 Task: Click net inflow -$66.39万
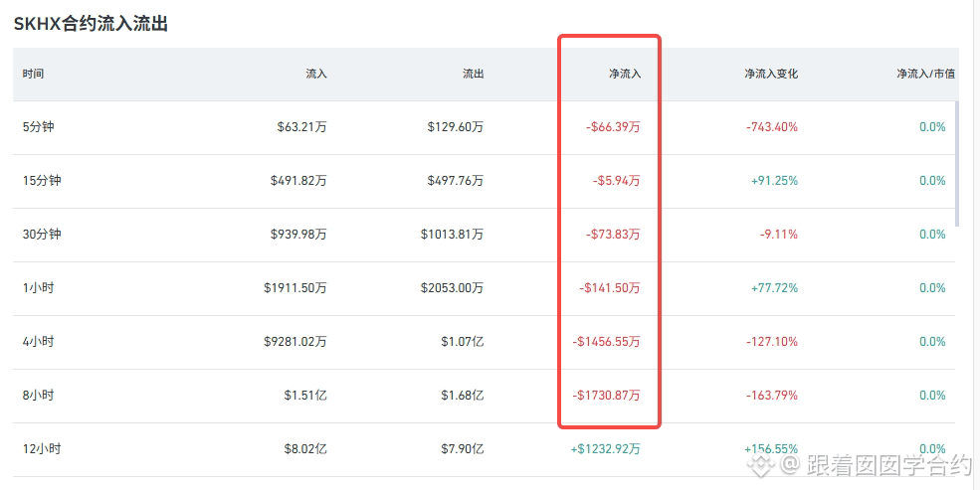(613, 126)
